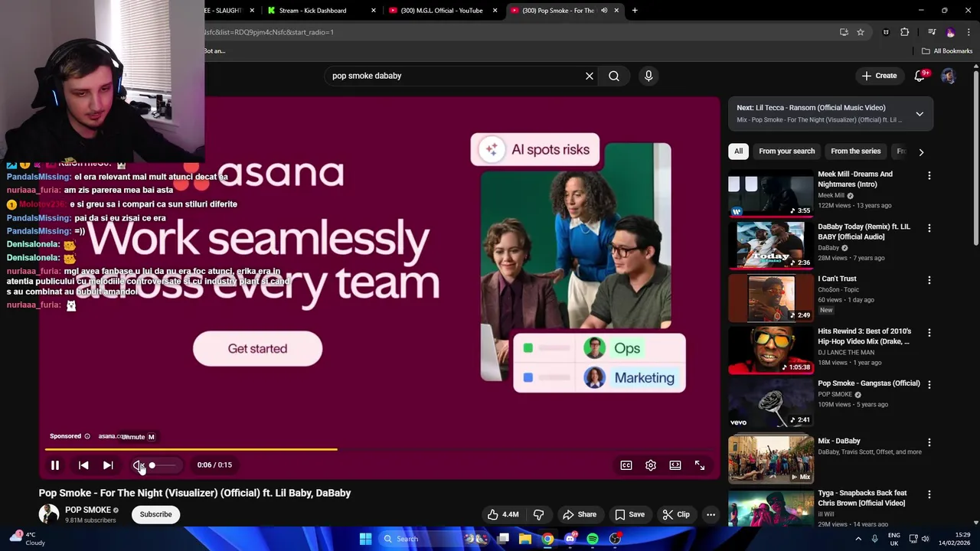Bookmark this page with star icon

point(861,32)
